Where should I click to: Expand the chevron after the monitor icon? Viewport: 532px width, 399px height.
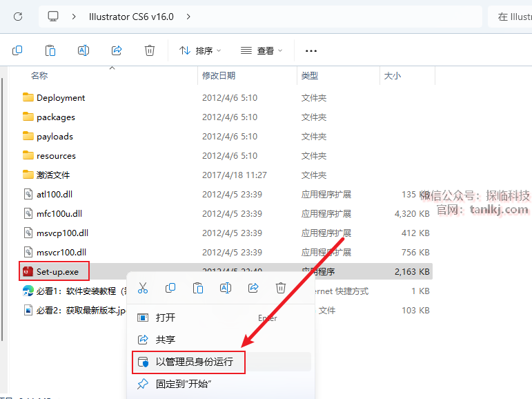click(x=74, y=17)
